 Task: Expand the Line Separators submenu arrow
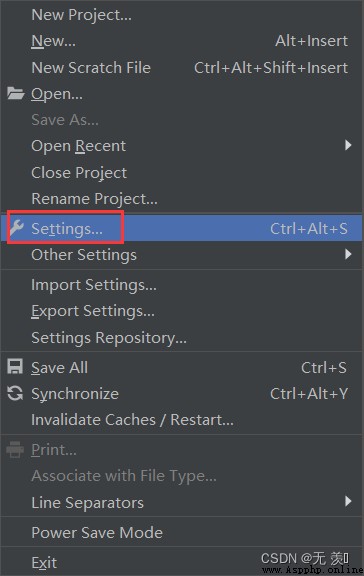pyautogui.click(x=348, y=501)
